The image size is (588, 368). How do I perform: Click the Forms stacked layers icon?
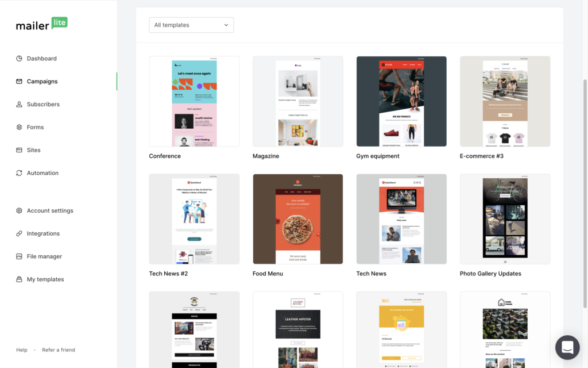[x=19, y=127]
